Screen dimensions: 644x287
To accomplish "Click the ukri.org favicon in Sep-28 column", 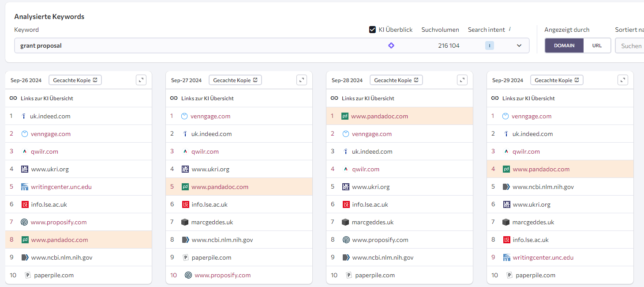I will click(x=346, y=187).
